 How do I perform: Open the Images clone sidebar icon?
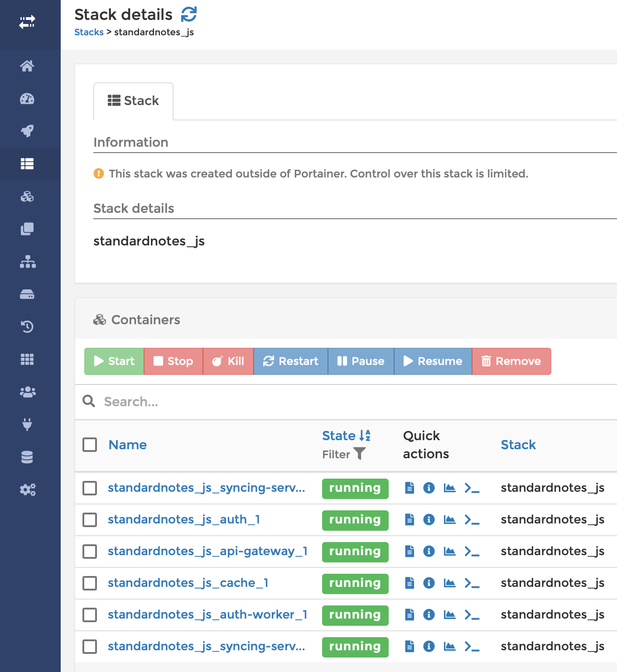[x=27, y=229]
